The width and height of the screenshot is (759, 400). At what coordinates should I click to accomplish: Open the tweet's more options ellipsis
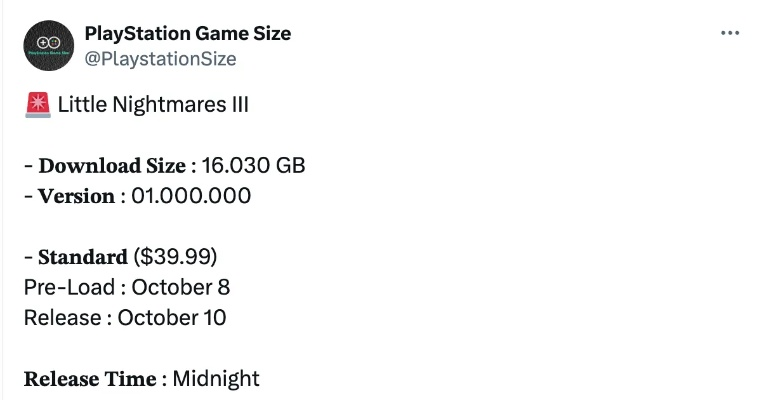coord(730,33)
